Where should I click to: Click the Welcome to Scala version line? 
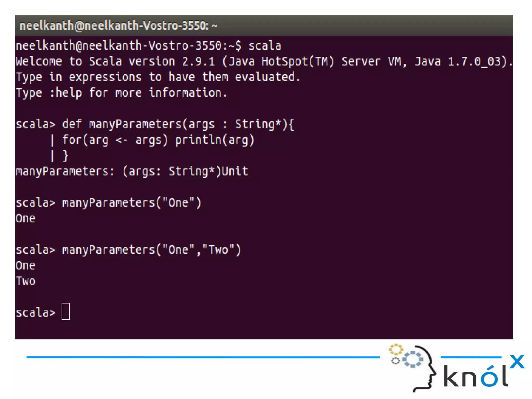pyautogui.click(x=263, y=62)
